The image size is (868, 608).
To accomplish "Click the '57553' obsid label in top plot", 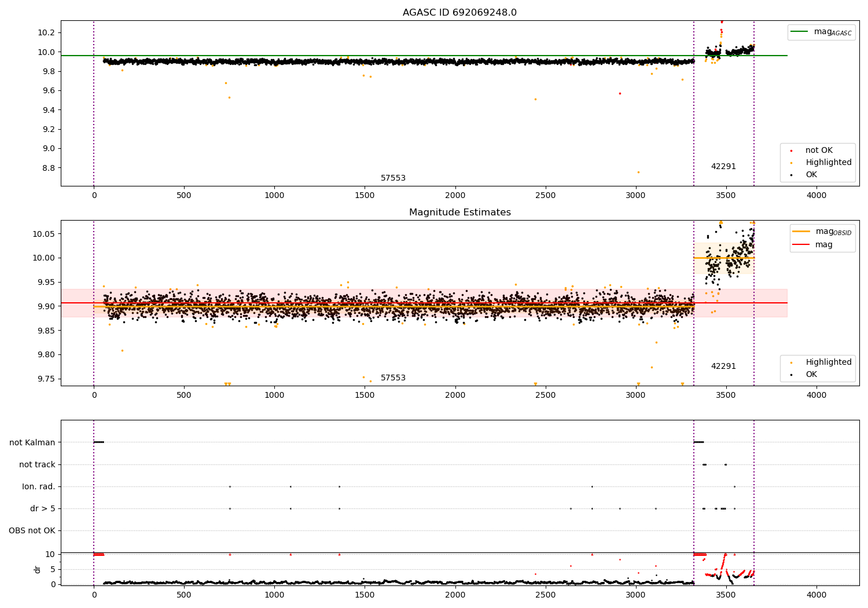I will 393,178.
